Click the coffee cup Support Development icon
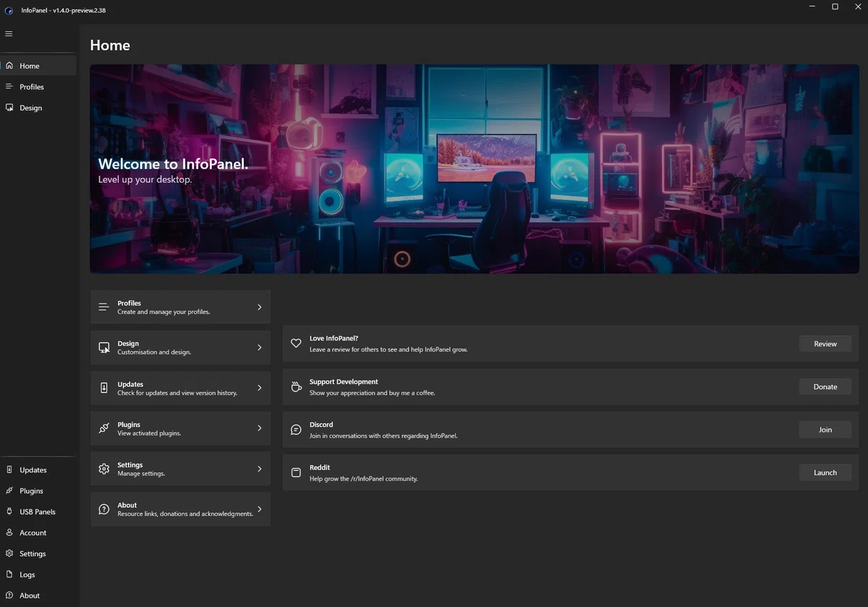Image resolution: width=868 pixels, height=607 pixels. click(296, 387)
